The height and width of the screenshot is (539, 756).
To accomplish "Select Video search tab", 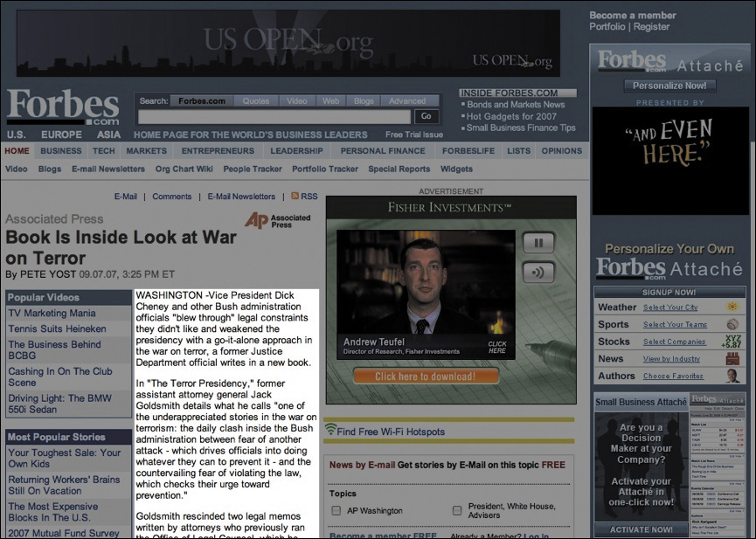I will (x=296, y=100).
